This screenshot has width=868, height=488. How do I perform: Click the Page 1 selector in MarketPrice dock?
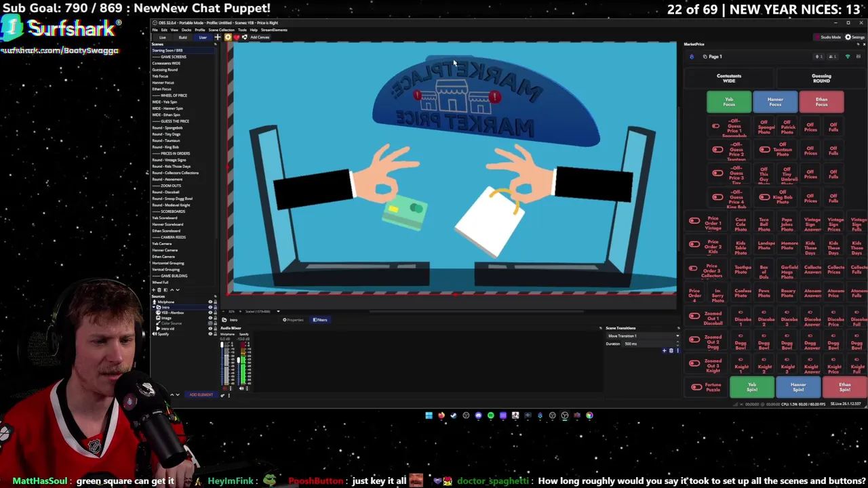(x=713, y=57)
